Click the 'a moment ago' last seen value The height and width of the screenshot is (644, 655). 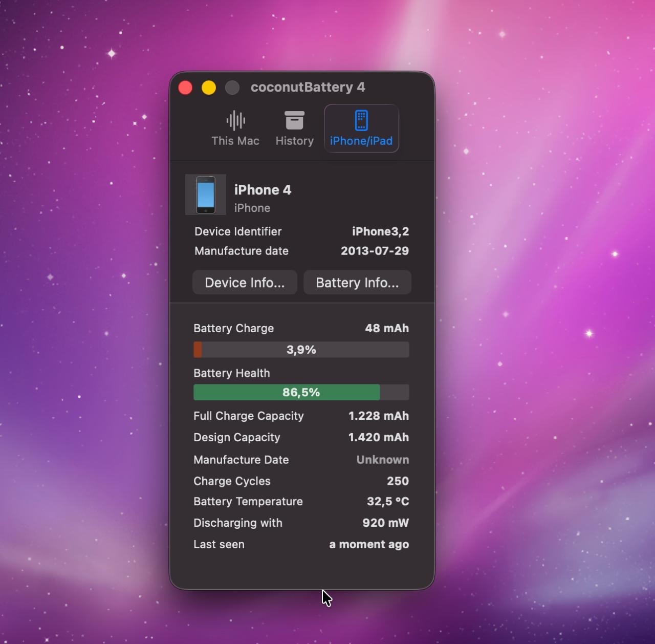369,544
